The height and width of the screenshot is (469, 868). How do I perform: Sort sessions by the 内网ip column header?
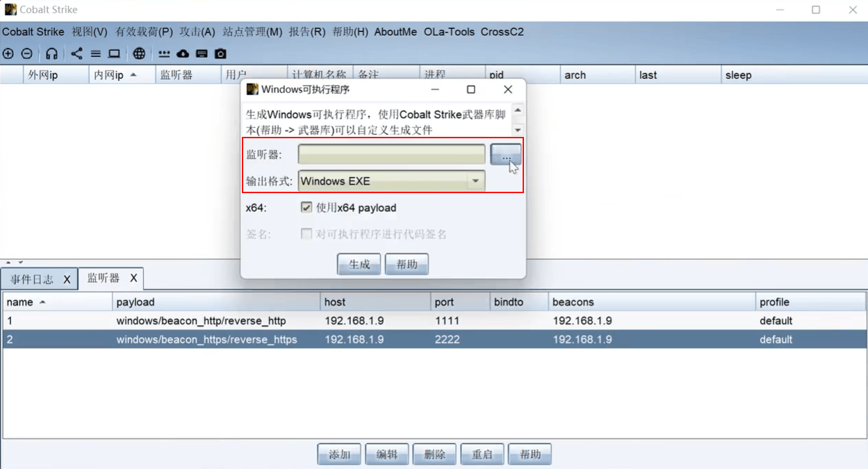(122, 75)
